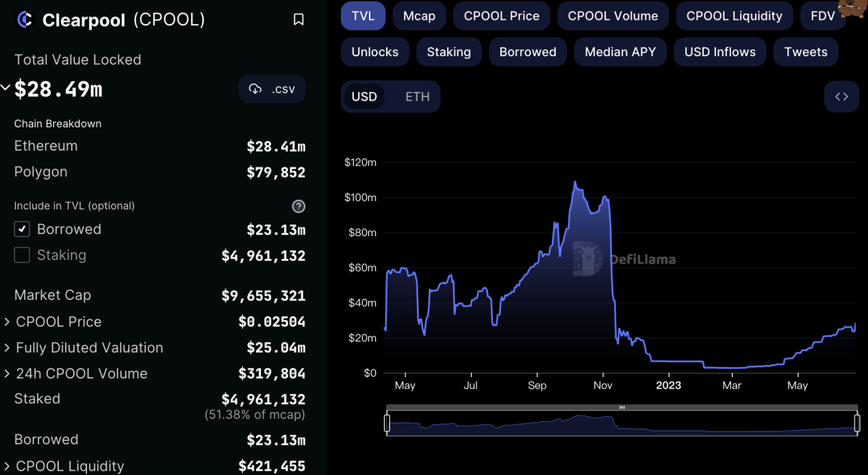Enable the Staking checkbox

pos(22,255)
